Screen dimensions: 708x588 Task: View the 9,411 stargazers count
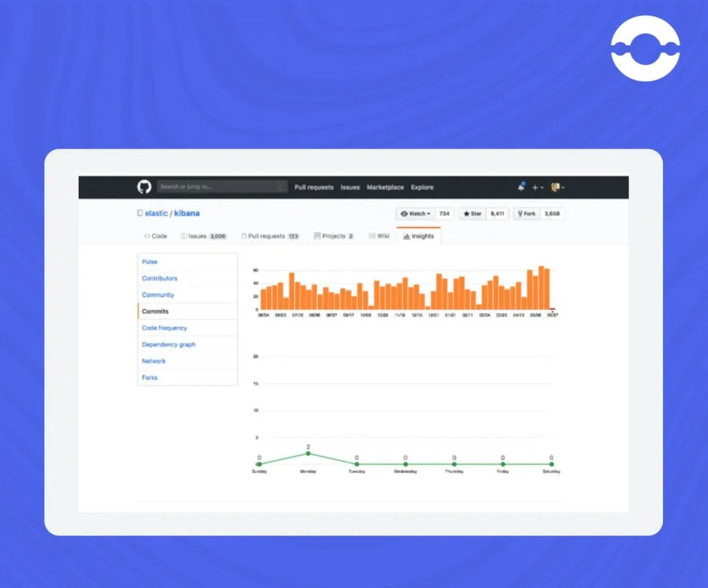coord(497,214)
